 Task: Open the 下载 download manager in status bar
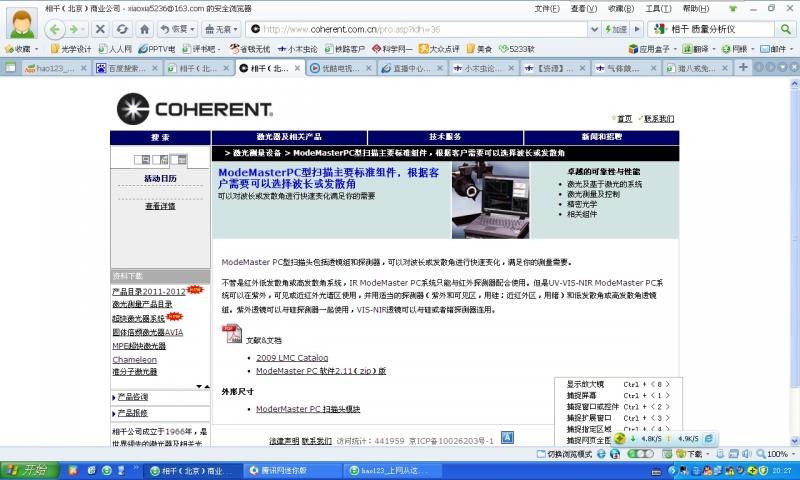tap(691, 454)
